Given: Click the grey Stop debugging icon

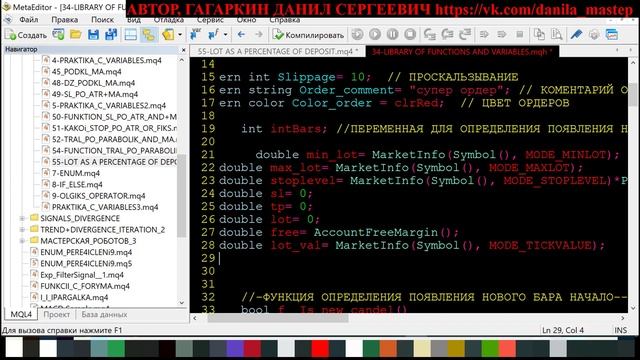Looking at the screenshot, I should click(410, 35).
